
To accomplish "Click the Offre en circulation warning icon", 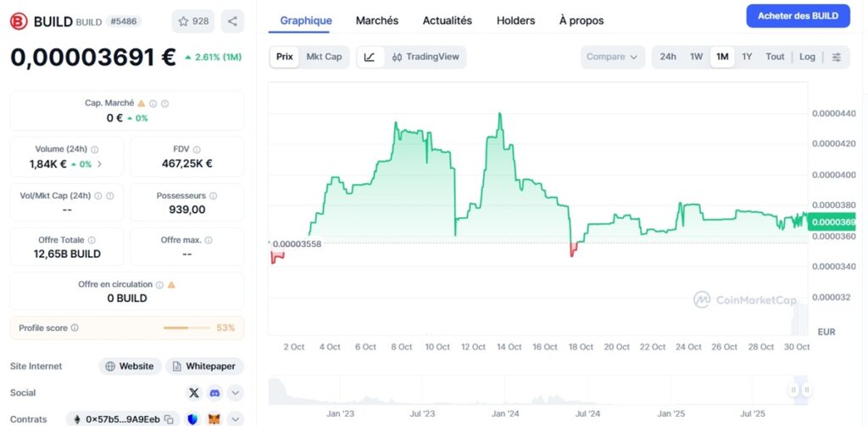I will (x=171, y=285).
